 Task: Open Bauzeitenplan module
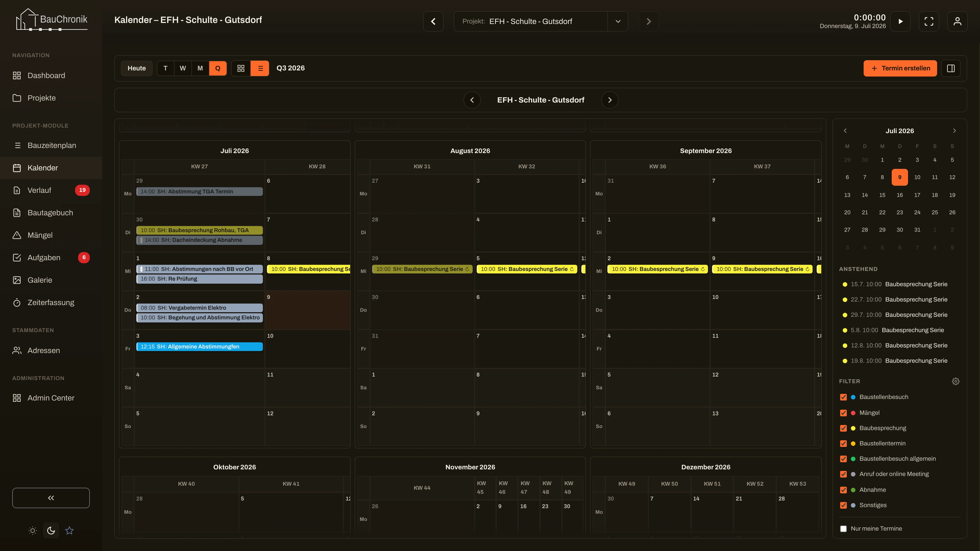tap(51, 145)
